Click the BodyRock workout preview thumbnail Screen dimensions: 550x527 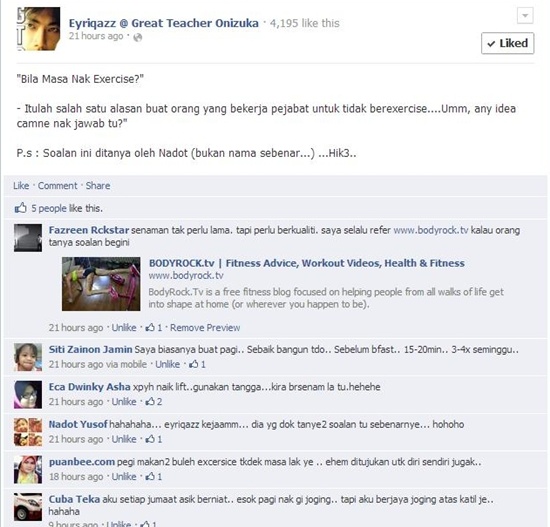[x=101, y=284]
